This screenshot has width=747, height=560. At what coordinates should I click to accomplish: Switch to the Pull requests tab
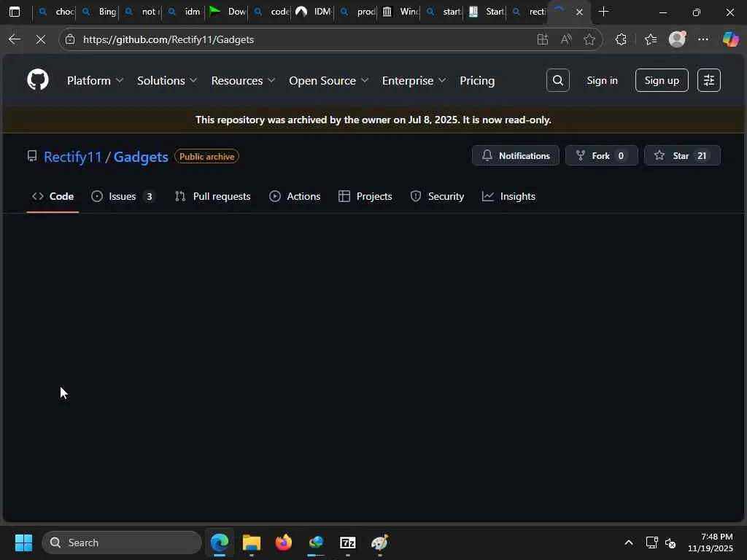pos(212,196)
